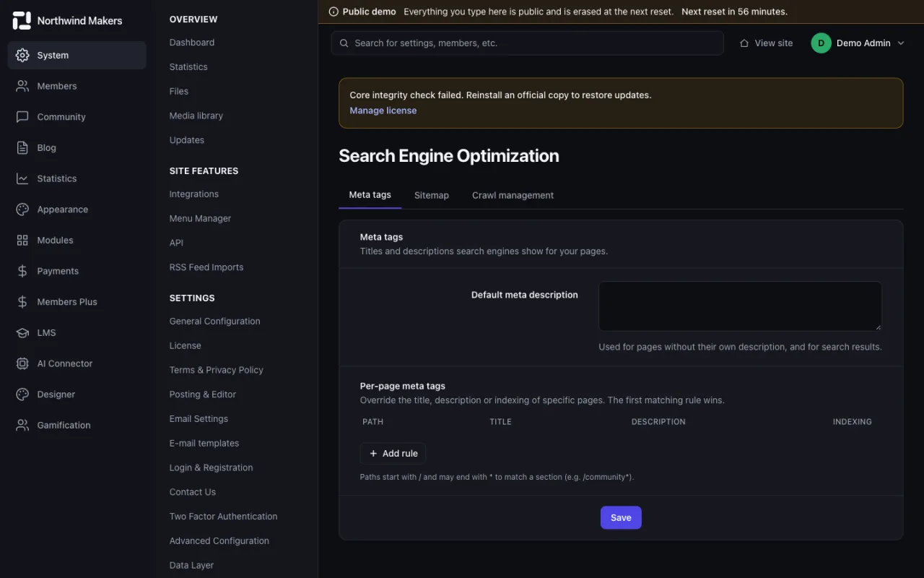Viewport: 924px width, 578px height.
Task: Click the View site home icon
Action: click(744, 43)
